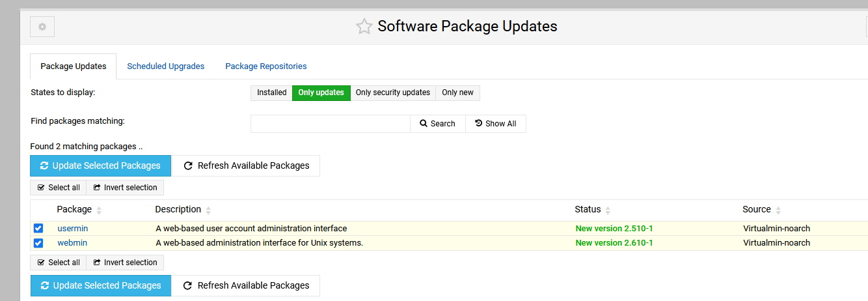Image resolution: width=868 pixels, height=301 pixels.
Task: Open the Package Repositories tab
Action: 265,66
